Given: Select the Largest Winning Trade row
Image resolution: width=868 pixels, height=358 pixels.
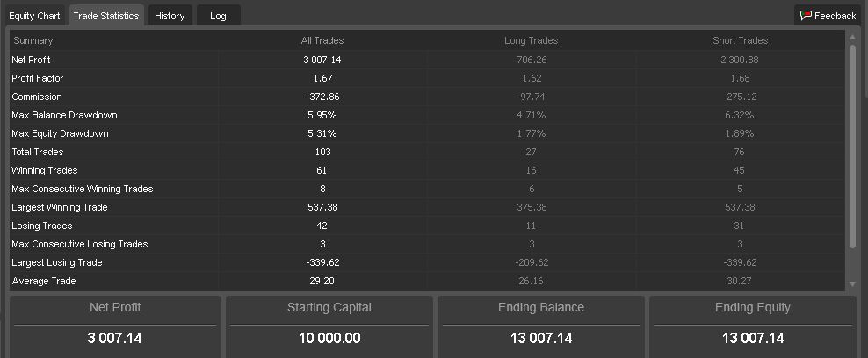Looking at the screenshot, I should coord(427,207).
